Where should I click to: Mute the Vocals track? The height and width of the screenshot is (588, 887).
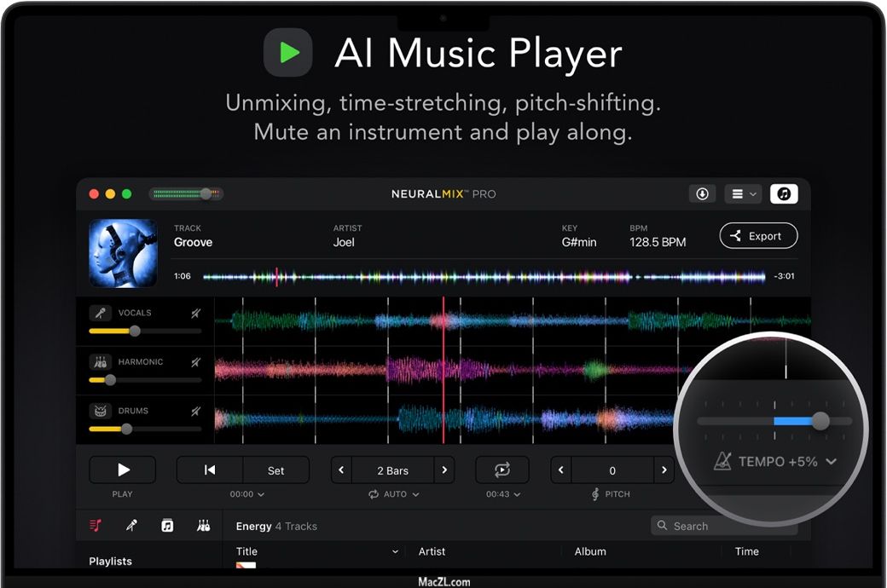point(195,314)
